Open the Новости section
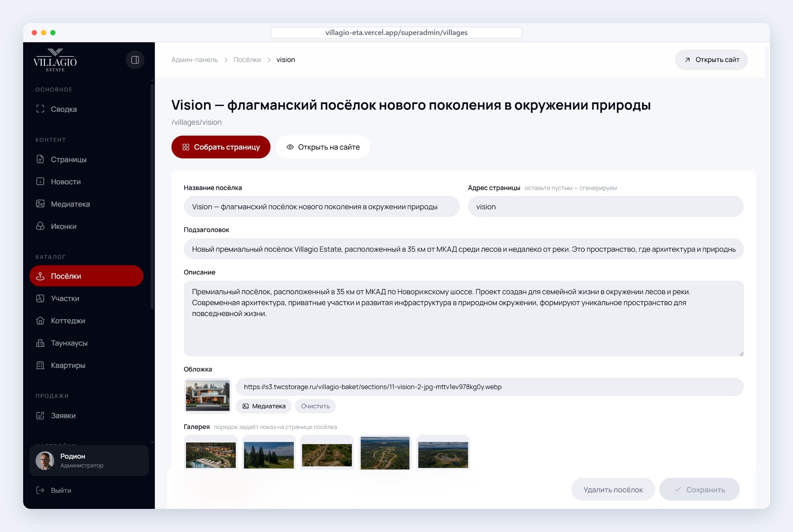This screenshot has width=793, height=532. point(86,182)
